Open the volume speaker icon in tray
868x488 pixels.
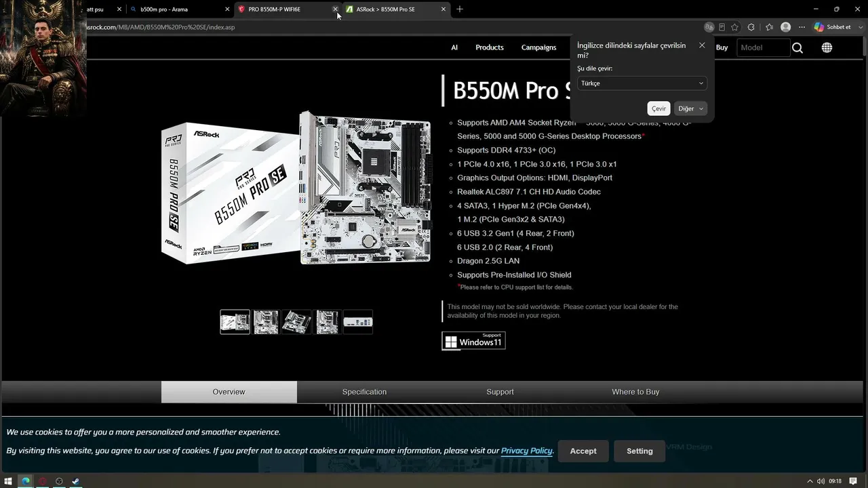821,481
